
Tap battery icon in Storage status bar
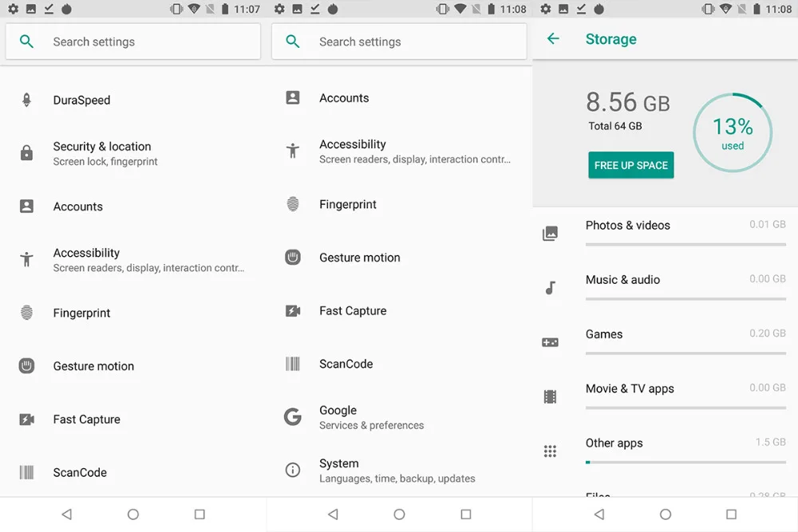[757, 9]
